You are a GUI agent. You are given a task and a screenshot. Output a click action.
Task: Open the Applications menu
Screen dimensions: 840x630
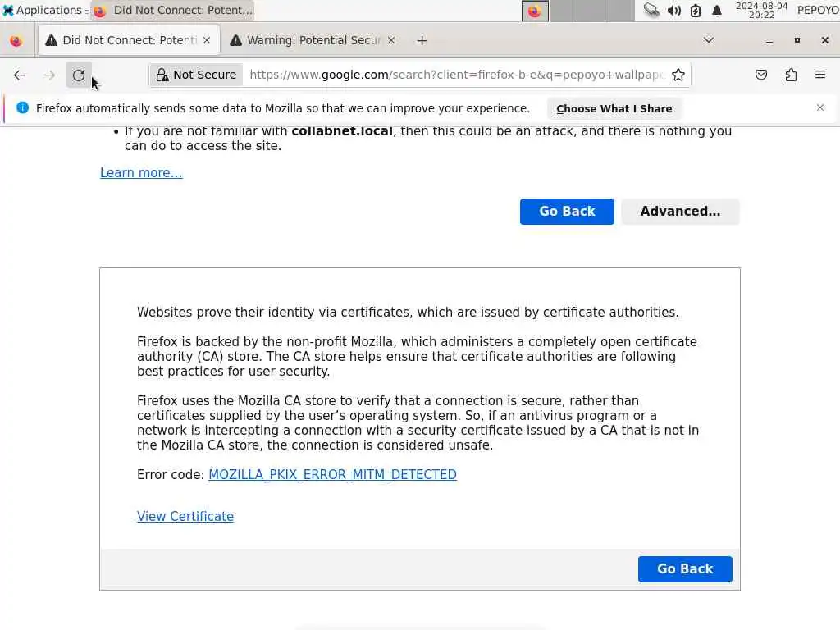(x=44, y=10)
